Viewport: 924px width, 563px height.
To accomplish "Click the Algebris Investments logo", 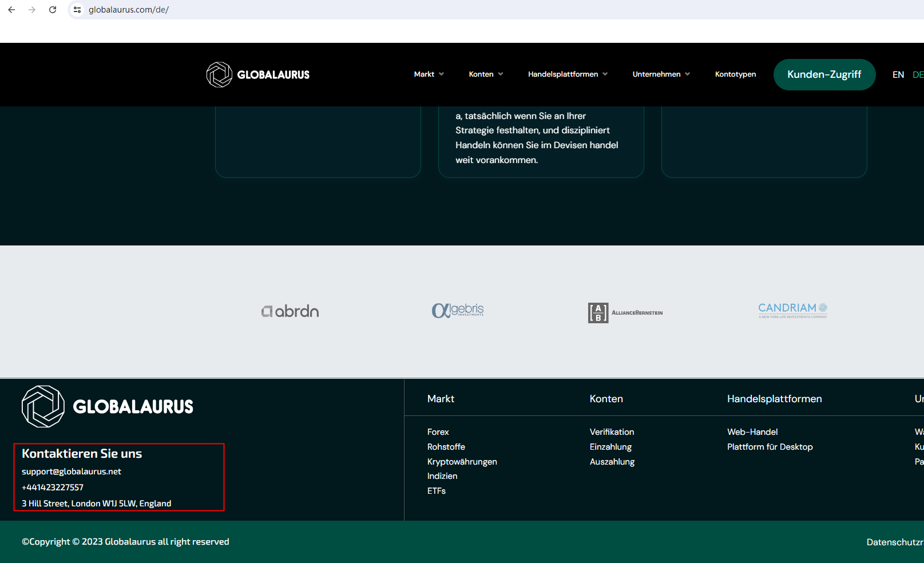I will click(458, 310).
